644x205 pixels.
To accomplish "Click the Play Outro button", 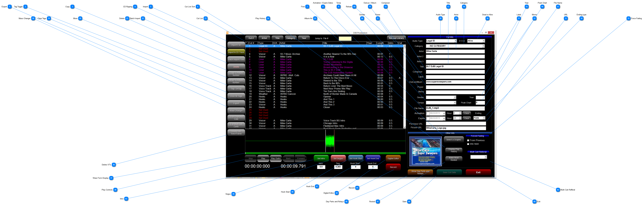I will pos(276,158).
